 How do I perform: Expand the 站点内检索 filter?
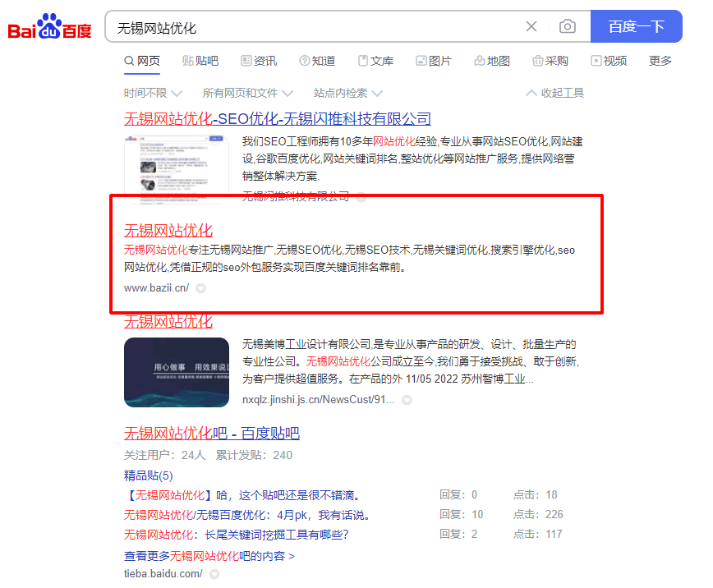pyautogui.click(x=347, y=94)
